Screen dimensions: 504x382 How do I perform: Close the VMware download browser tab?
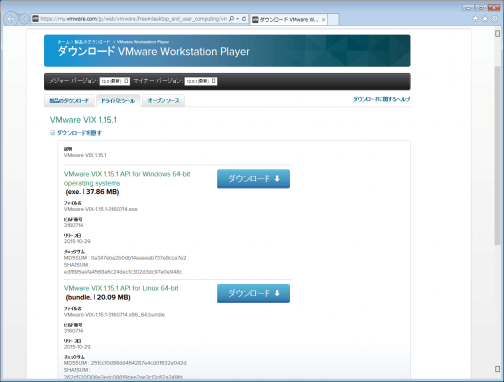coord(323,20)
